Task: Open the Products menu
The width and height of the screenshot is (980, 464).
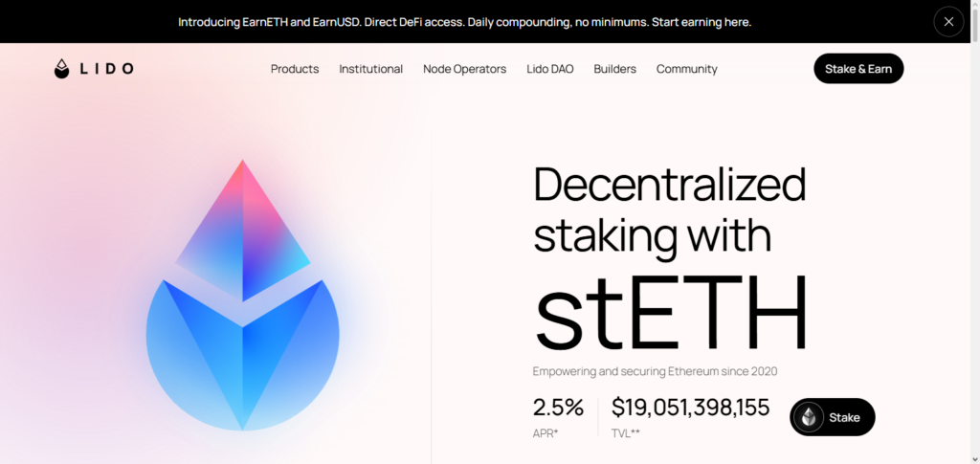Action: pos(295,69)
